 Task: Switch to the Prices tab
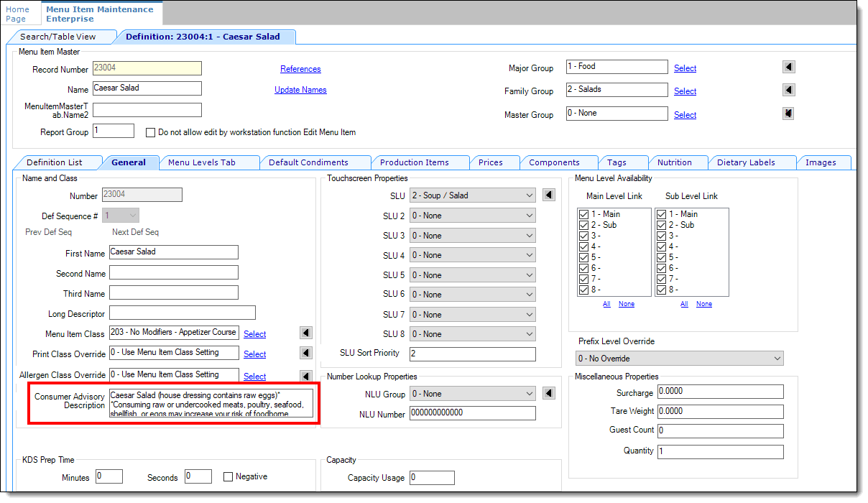[494, 162]
